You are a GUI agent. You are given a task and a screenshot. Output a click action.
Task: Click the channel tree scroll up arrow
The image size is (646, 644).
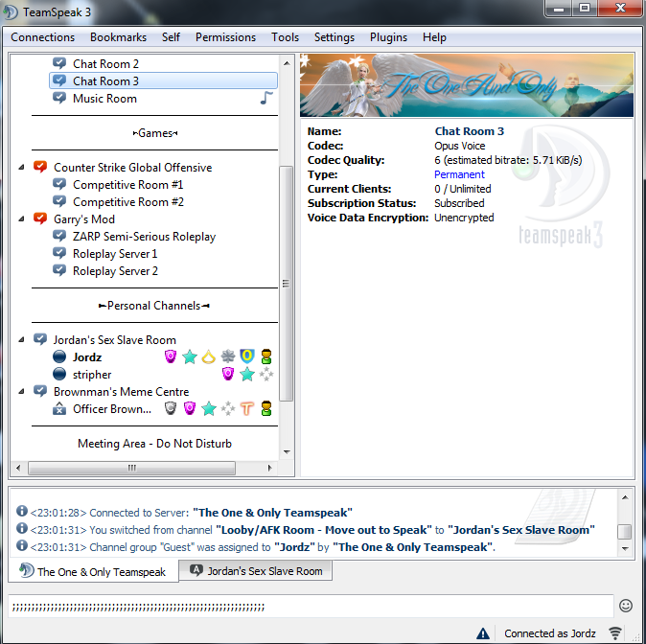tap(287, 63)
